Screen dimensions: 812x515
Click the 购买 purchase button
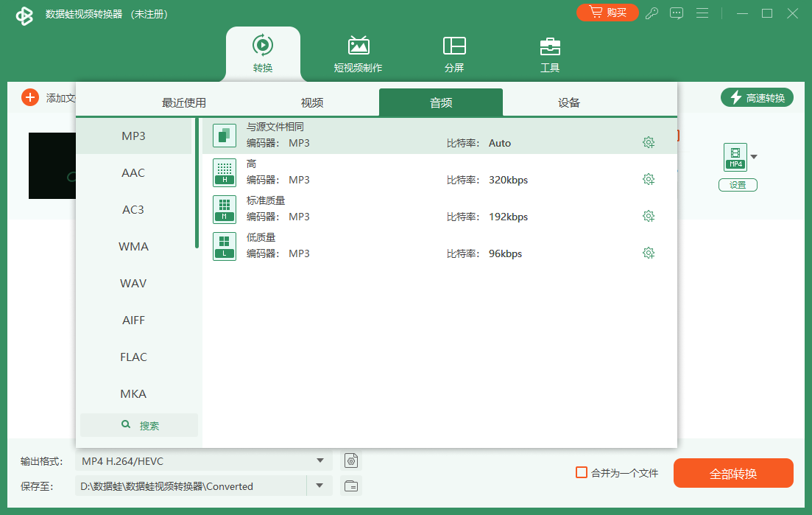coord(607,13)
